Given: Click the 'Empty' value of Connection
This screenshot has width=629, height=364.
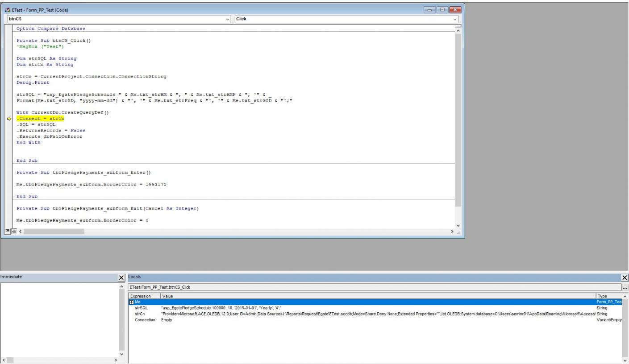Looking at the screenshot, I should 167,320.
